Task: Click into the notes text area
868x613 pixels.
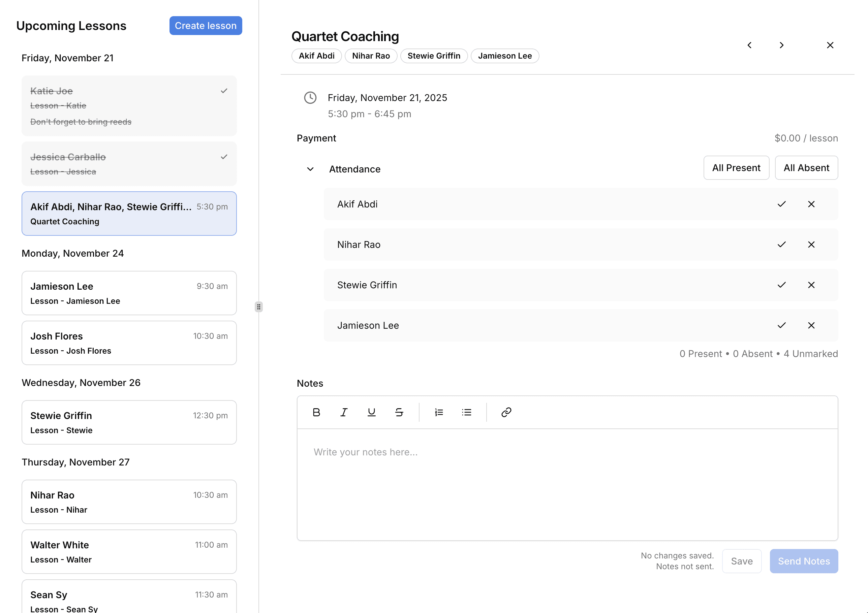Action: [567, 484]
